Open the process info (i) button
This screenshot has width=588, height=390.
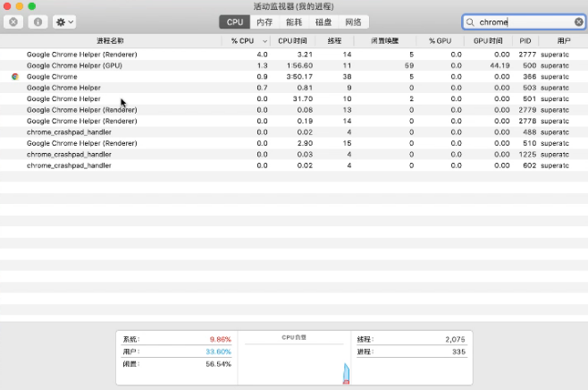point(38,22)
